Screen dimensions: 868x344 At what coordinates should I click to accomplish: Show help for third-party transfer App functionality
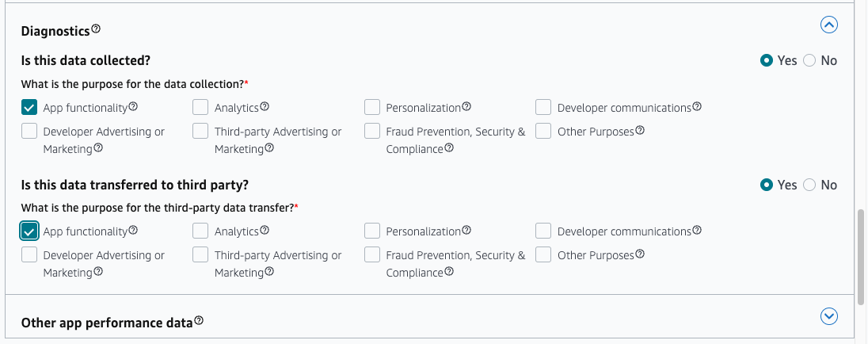(133, 230)
